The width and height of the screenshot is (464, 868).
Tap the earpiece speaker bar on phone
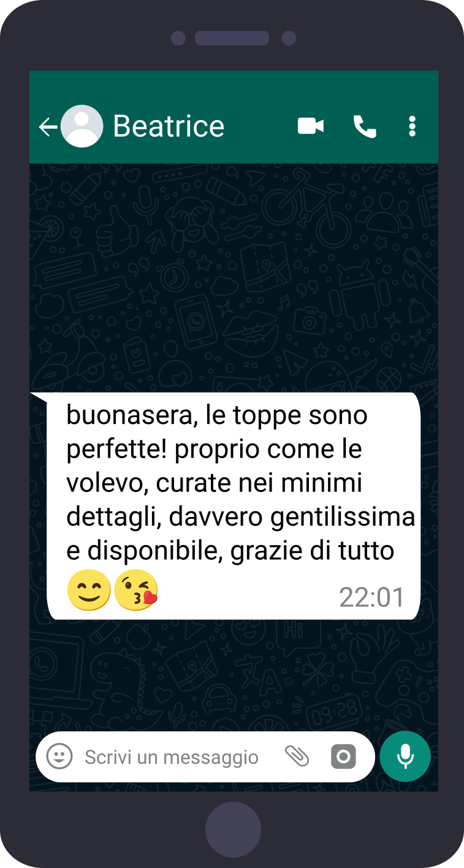(x=232, y=38)
